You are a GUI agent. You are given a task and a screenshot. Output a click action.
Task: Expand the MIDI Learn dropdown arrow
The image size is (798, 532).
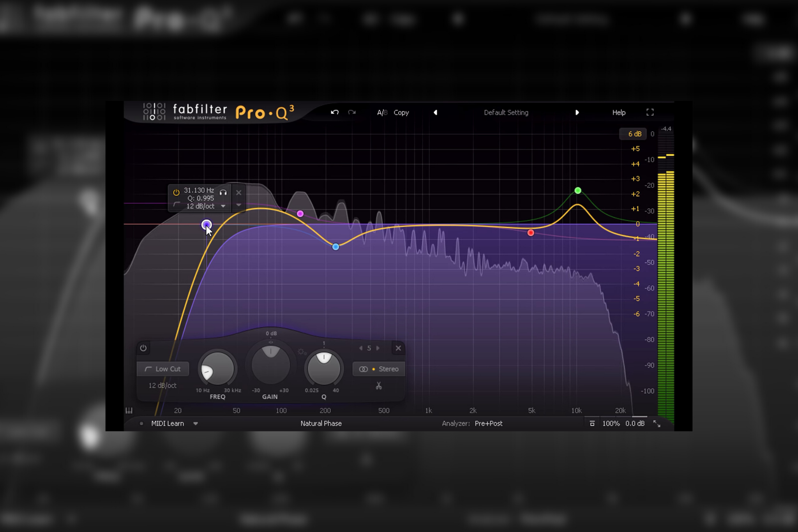(196, 424)
